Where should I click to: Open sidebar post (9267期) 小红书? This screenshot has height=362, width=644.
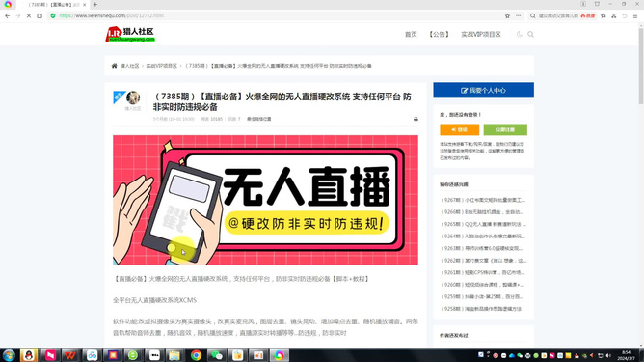click(x=483, y=200)
